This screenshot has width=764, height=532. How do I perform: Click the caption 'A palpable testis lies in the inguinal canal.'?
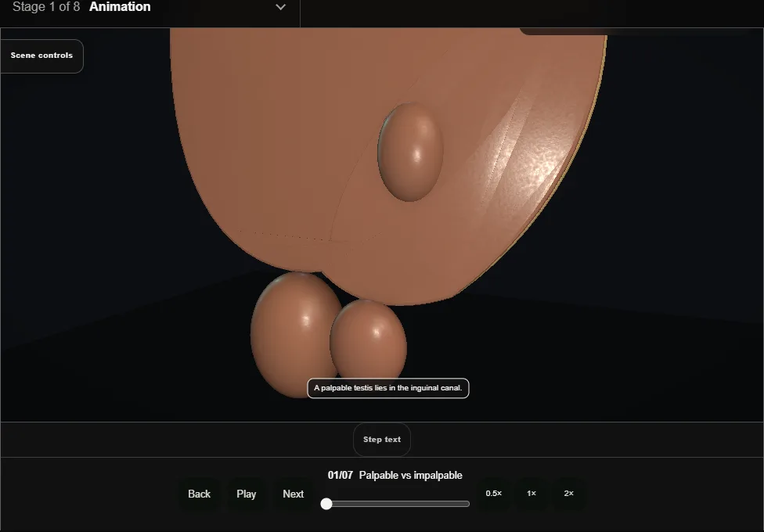tap(387, 388)
